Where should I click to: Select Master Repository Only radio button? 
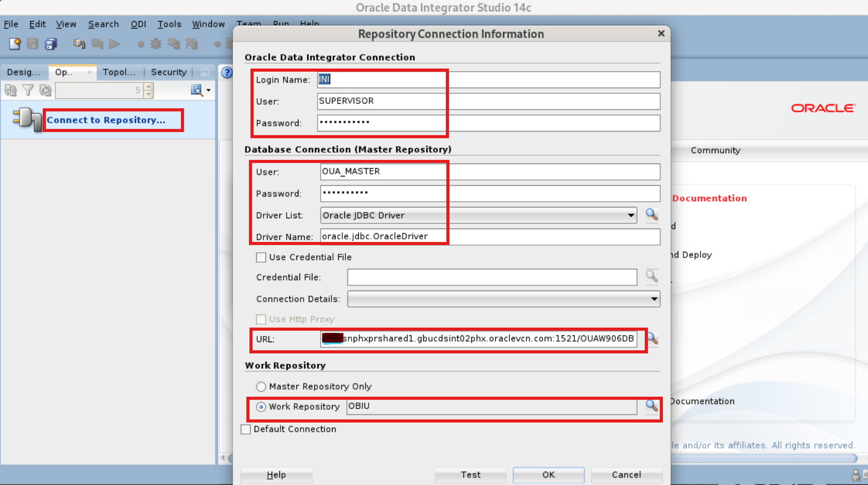(261, 386)
